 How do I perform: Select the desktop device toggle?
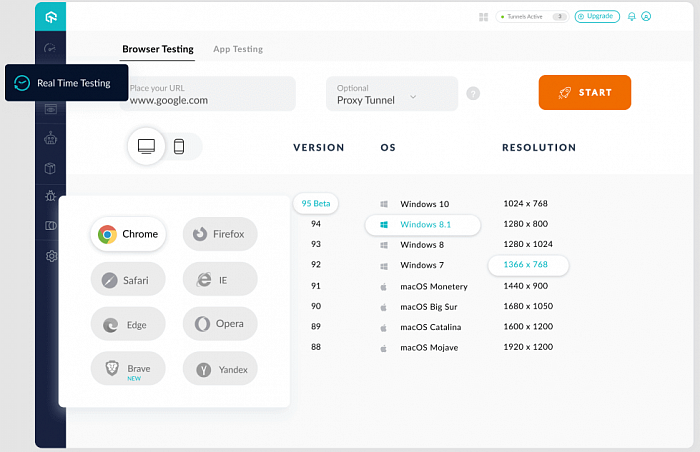pyautogui.click(x=146, y=146)
